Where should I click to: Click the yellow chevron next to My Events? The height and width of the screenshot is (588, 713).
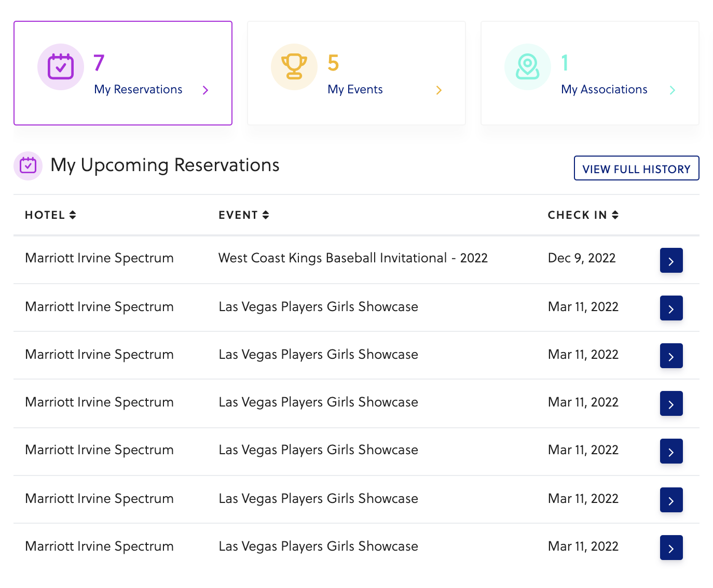[439, 90]
